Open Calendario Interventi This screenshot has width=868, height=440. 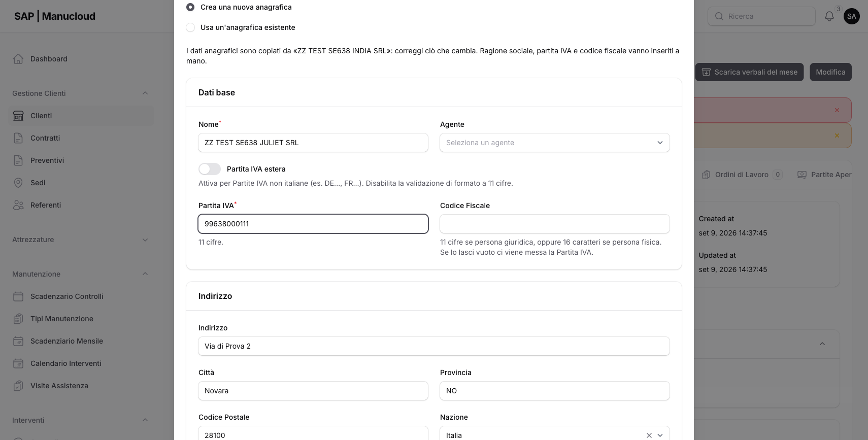tap(81, 363)
